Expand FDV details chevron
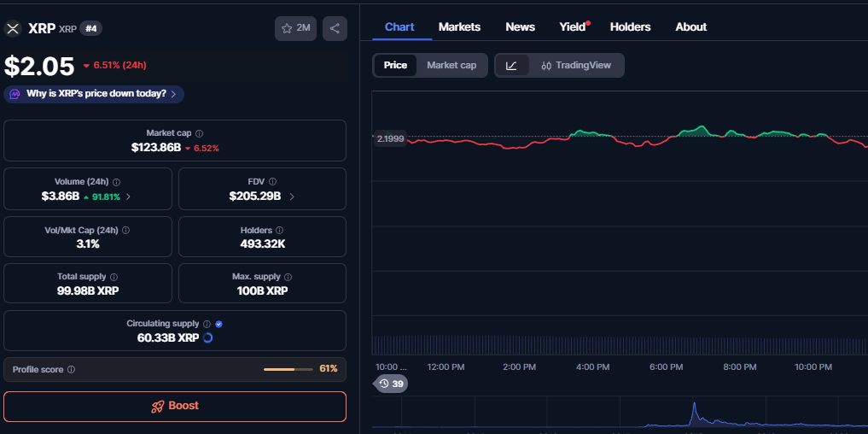This screenshot has width=868, height=434. click(x=292, y=196)
